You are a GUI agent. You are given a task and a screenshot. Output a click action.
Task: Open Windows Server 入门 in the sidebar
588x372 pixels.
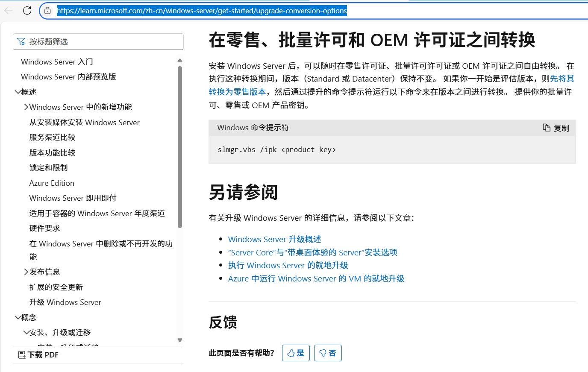57,62
